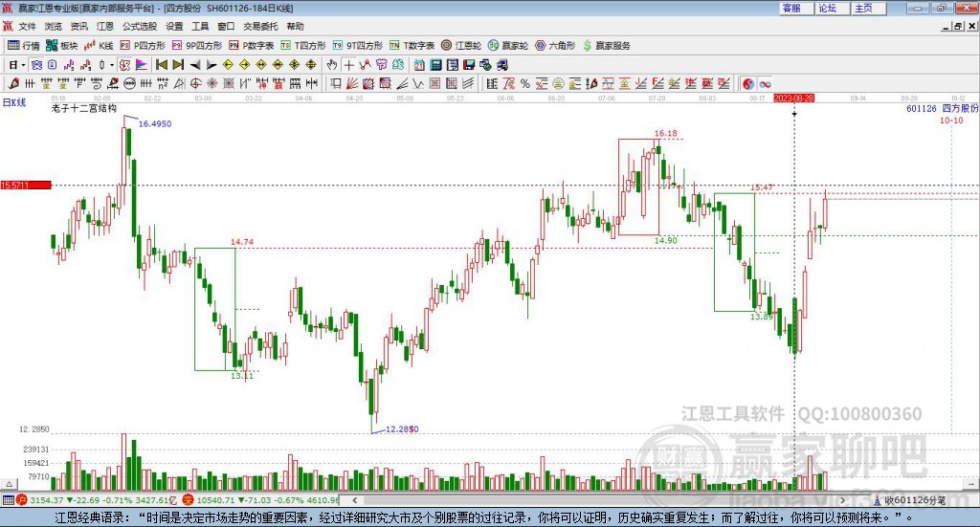Open the P数字表 number table

coord(252,46)
